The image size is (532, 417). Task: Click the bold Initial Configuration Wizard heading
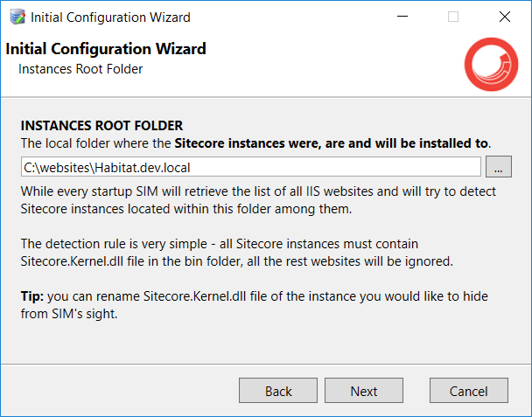106,49
